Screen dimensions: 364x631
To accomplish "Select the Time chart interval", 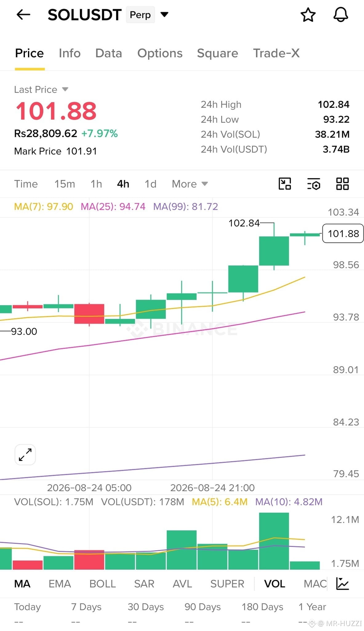I will [26, 184].
